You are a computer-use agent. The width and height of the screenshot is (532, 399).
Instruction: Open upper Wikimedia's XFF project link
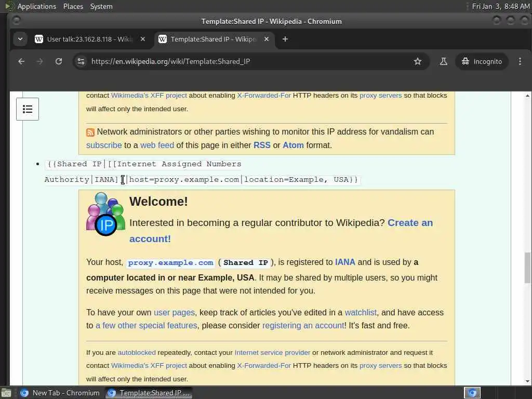[149, 96]
